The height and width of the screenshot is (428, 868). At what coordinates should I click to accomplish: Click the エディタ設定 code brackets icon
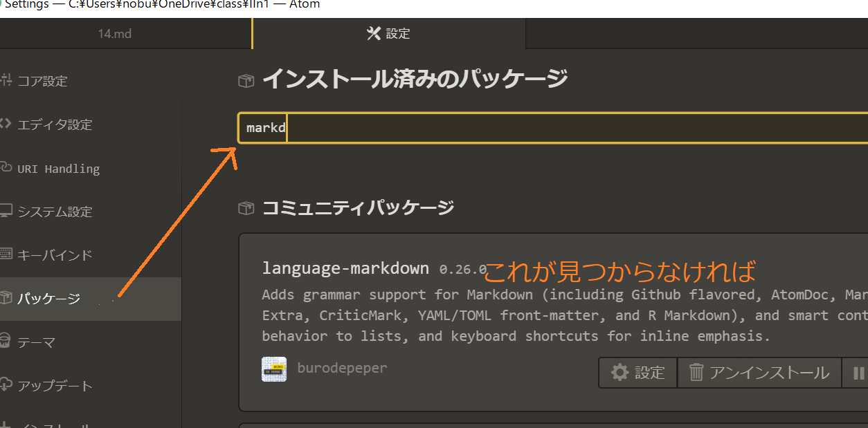6,124
